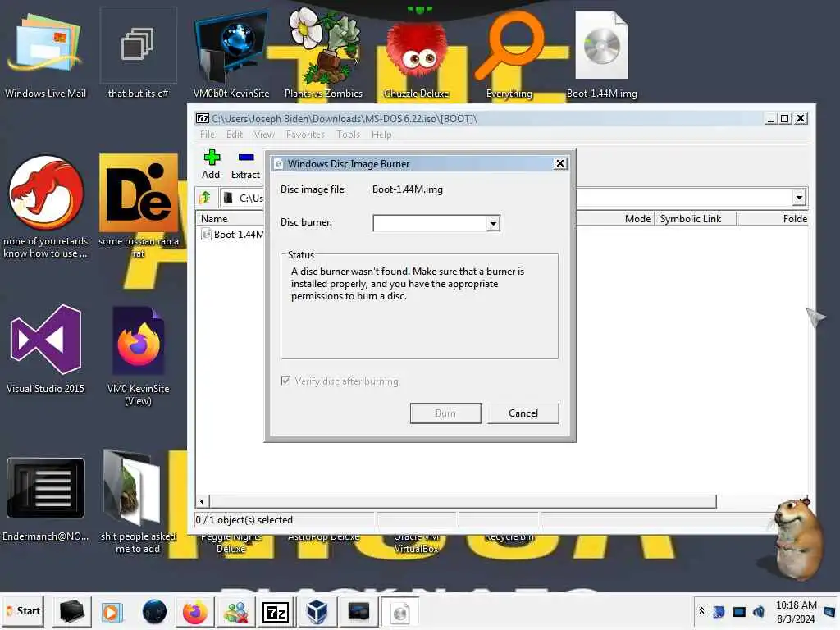The image size is (840, 630).
Task: Sort by the Mode column header
Action: point(615,218)
